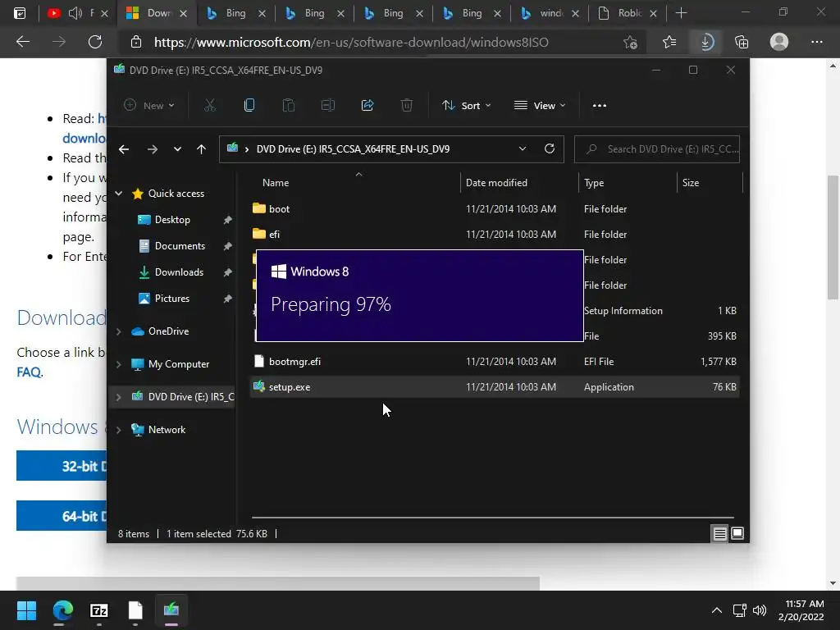840x630 pixels.
Task: Open recent locations chevron in Explorer
Action: [x=177, y=149]
